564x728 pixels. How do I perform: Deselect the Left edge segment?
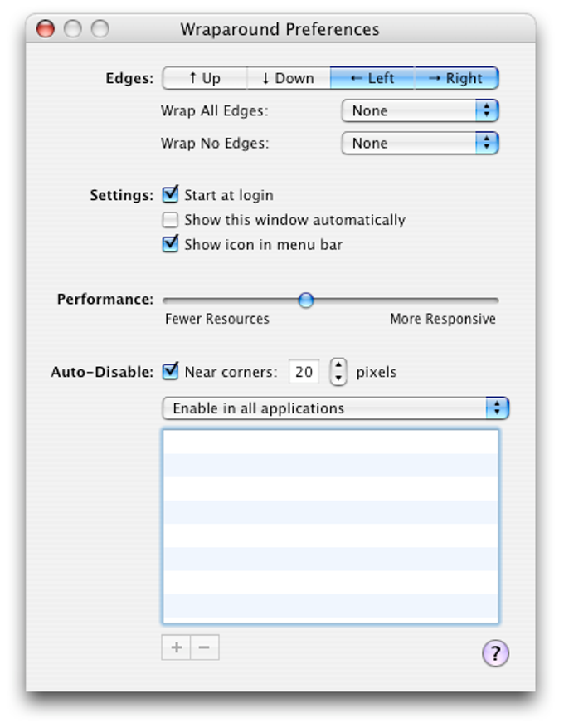coord(372,78)
